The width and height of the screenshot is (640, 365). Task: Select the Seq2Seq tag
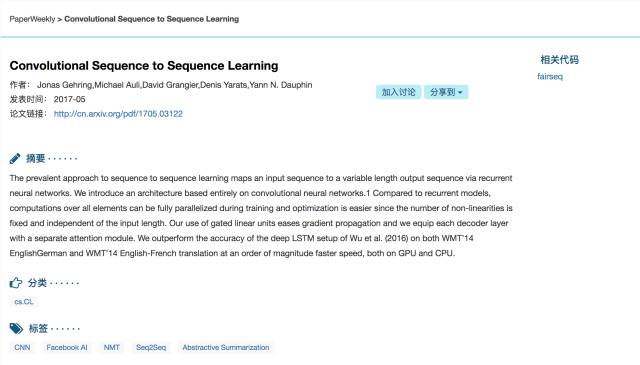(151, 347)
